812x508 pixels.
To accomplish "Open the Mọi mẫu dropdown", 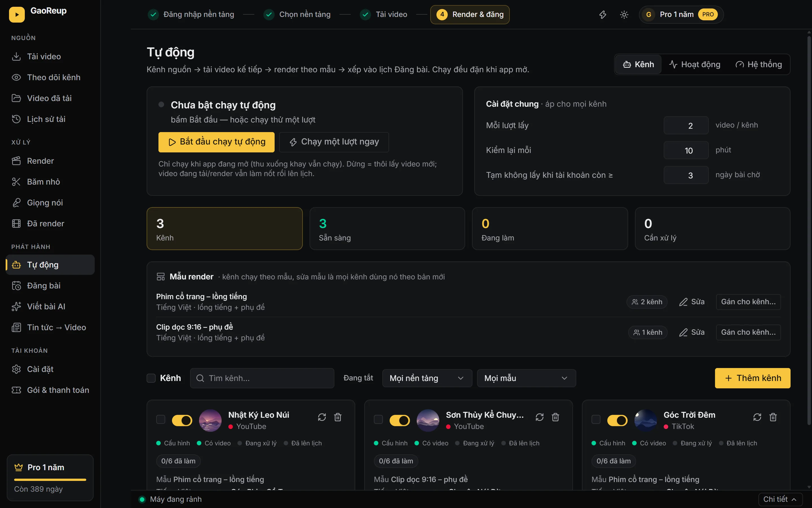I will click(526, 378).
